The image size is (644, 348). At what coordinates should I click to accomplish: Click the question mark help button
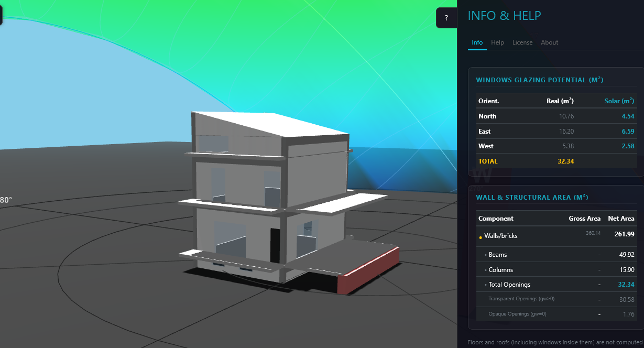point(446,18)
